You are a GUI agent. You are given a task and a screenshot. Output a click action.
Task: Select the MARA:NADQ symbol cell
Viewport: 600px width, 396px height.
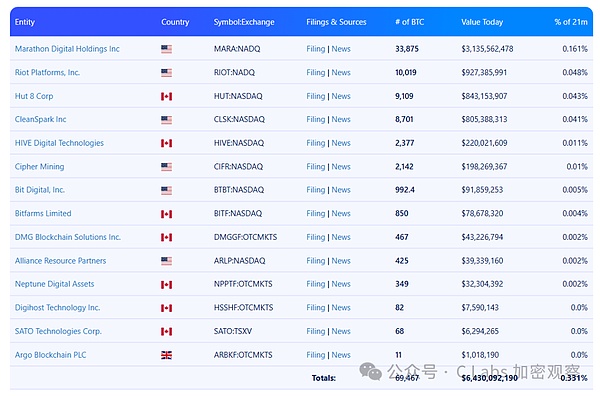pyautogui.click(x=237, y=49)
